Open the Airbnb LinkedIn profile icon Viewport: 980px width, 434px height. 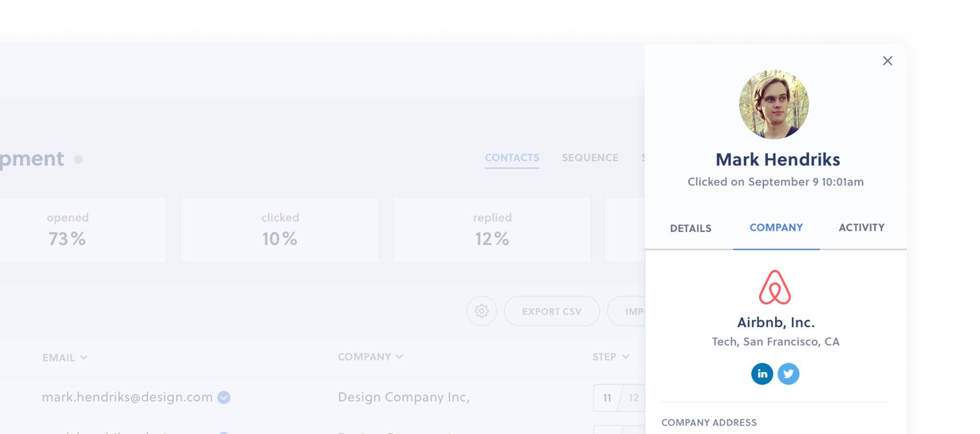pos(762,374)
